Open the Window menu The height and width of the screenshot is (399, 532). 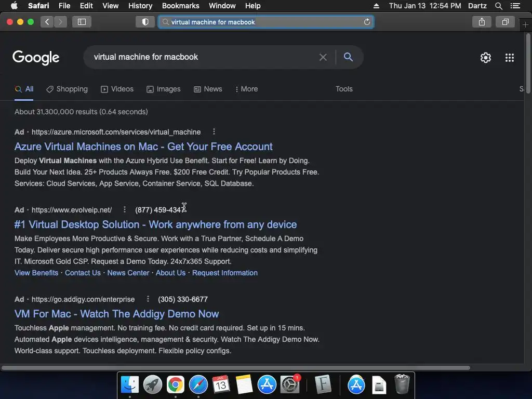(x=222, y=6)
